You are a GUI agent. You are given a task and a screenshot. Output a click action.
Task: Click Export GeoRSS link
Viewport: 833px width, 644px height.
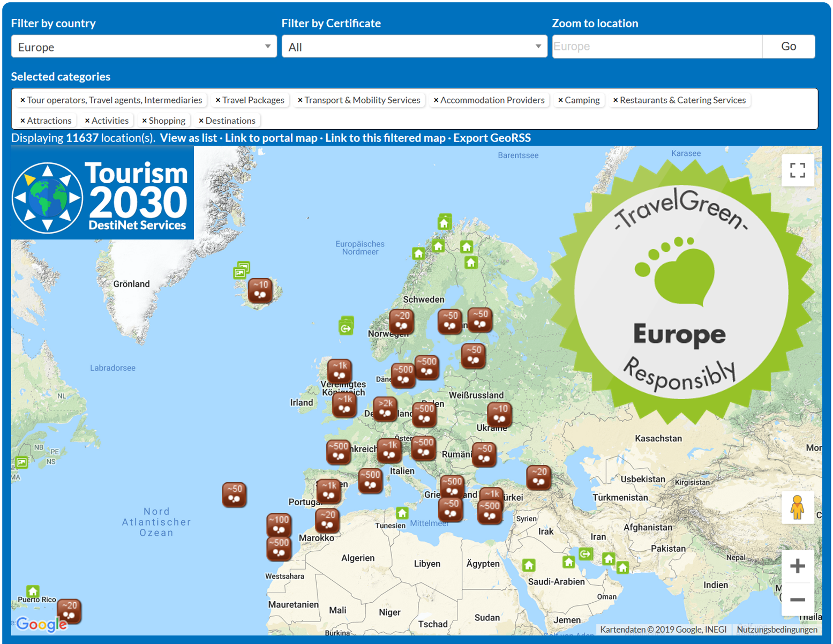click(x=492, y=138)
